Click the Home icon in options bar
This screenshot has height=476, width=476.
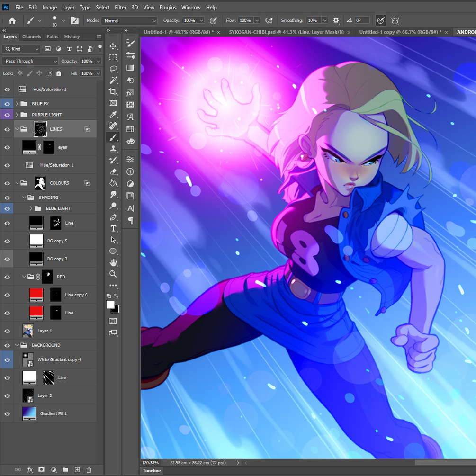(x=12, y=21)
